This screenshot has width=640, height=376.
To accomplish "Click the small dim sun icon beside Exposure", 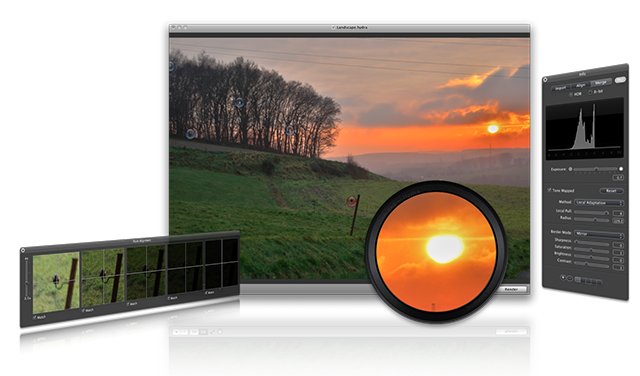I will [x=570, y=169].
